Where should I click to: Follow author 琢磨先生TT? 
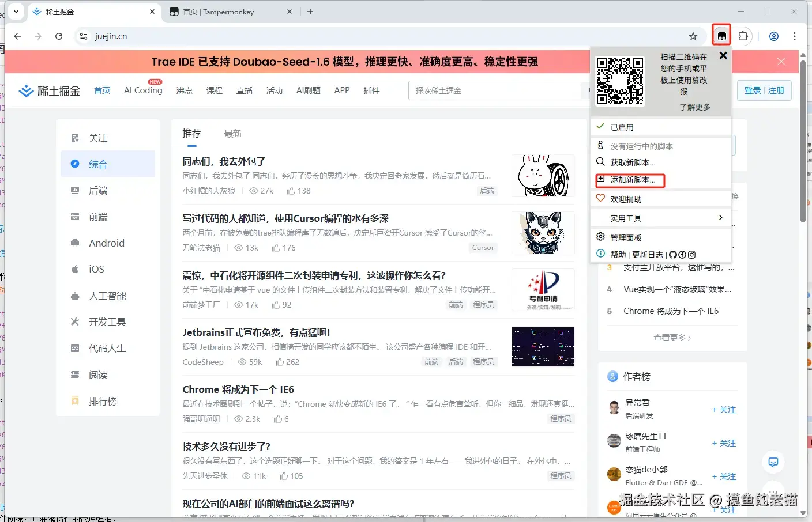click(724, 443)
